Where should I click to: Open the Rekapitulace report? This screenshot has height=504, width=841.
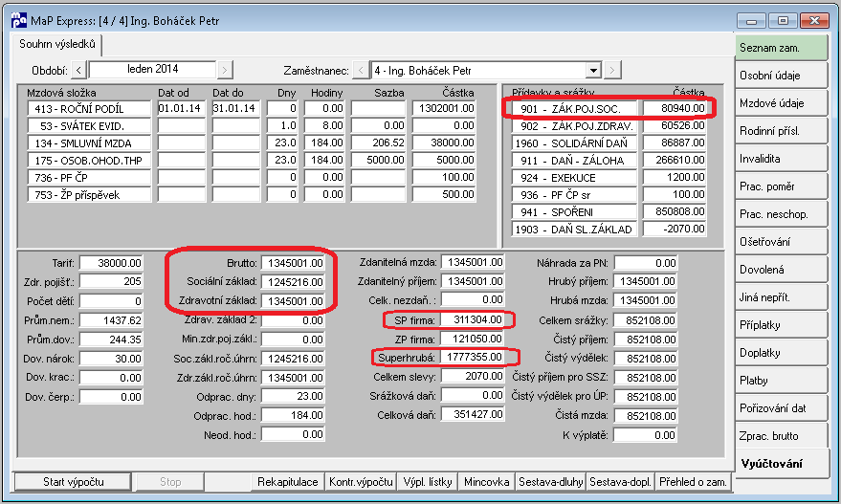(287, 481)
